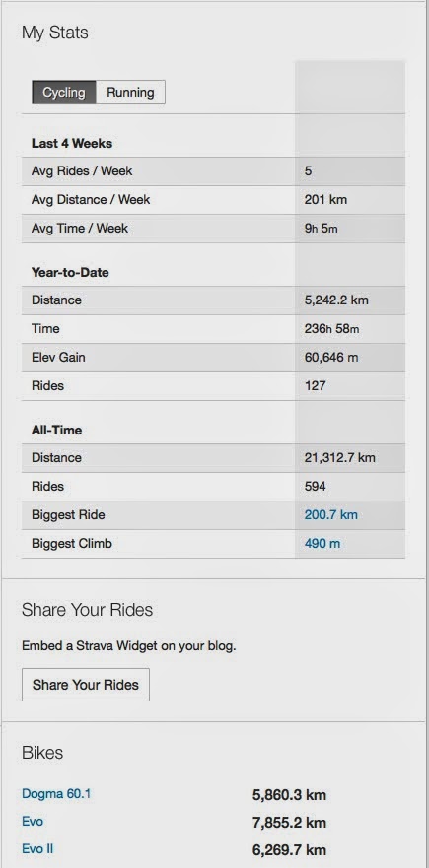
Task: Click the Year-to-Date Rides value 127
Action: [315, 386]
